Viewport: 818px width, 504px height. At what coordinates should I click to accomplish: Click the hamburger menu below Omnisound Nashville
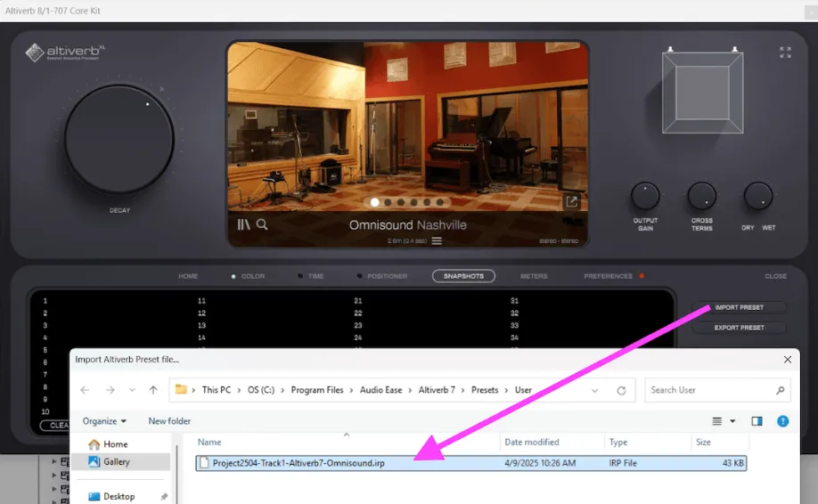point(437,240)
